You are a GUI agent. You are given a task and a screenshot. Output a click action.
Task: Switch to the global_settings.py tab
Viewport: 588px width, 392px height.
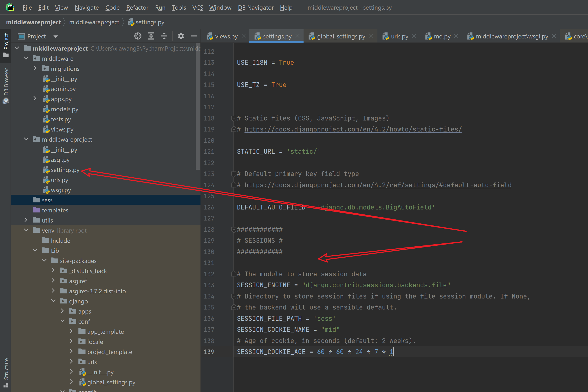click(x=341, y=36)
